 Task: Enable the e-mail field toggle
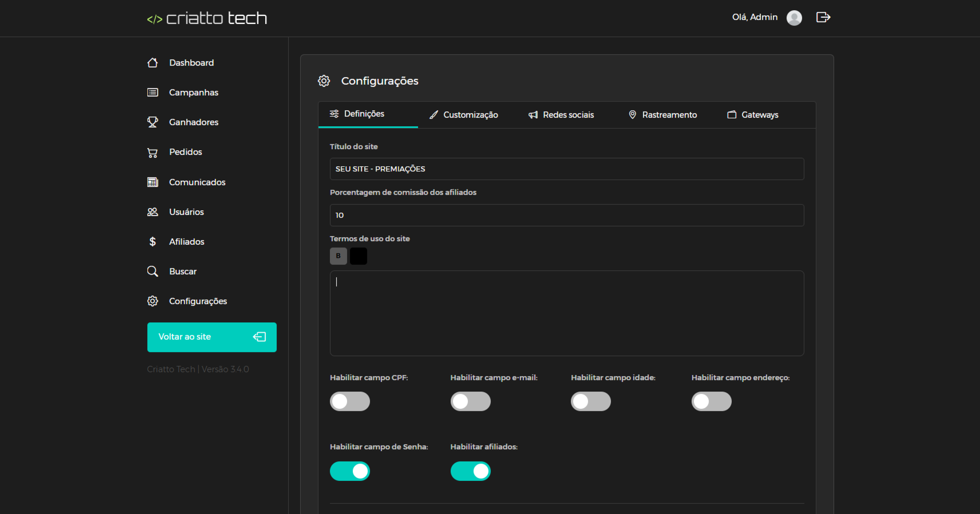click(470, 401)
